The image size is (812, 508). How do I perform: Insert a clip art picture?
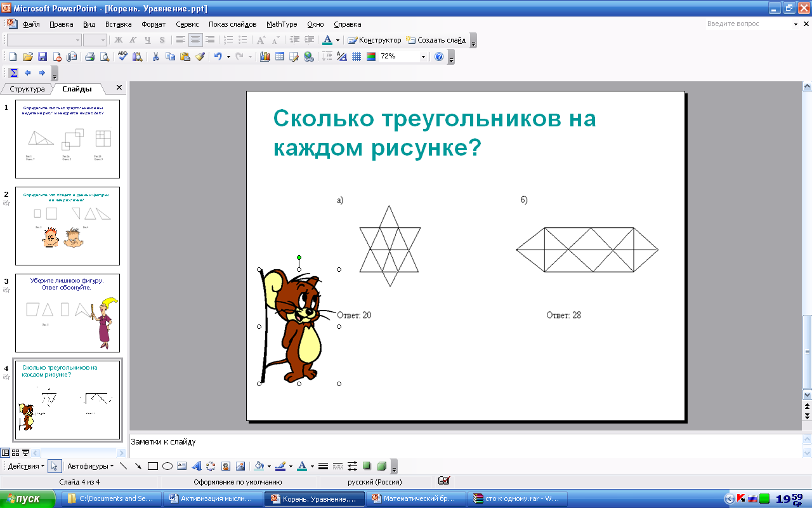(225, 466)
